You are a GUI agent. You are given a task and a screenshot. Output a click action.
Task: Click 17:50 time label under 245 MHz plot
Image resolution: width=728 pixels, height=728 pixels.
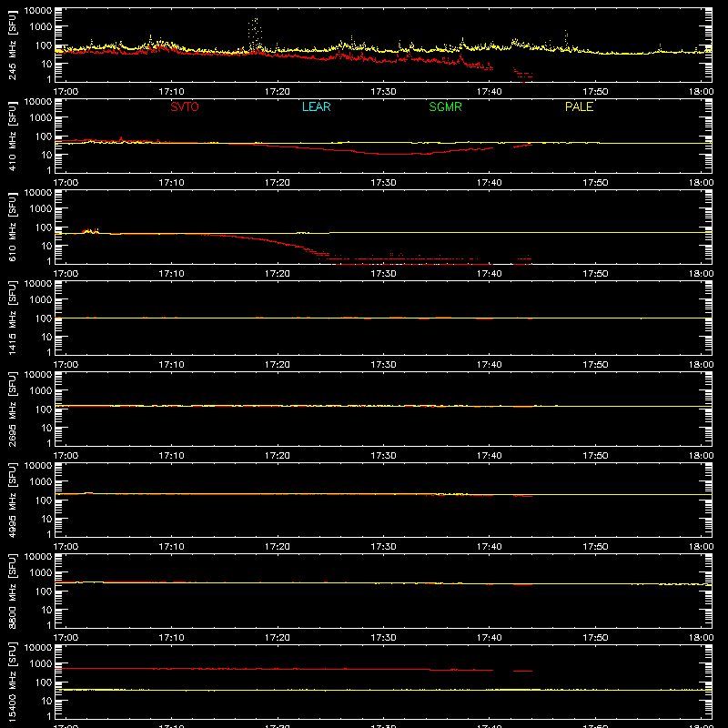click(x=595, y=92)
